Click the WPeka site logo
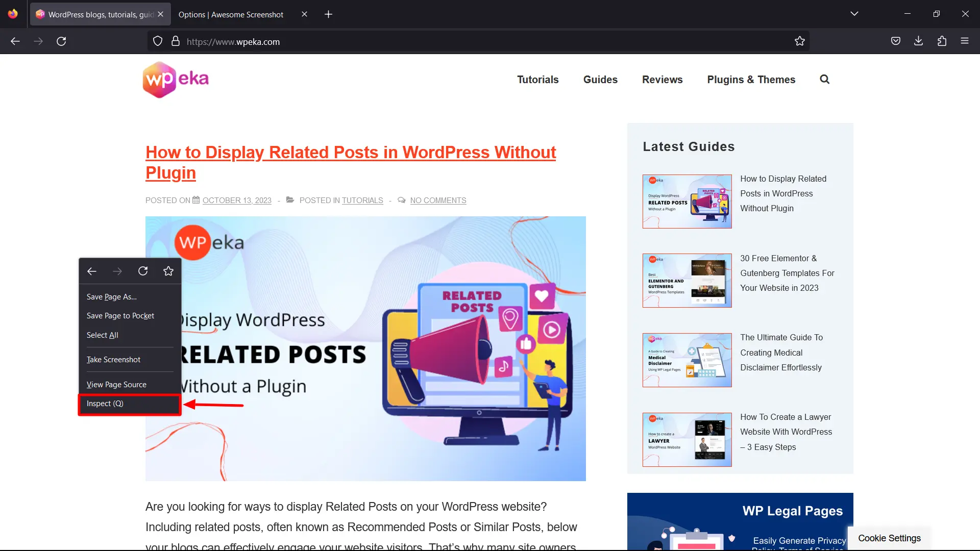This screenshot has height=551, width=980. (176, 80)
